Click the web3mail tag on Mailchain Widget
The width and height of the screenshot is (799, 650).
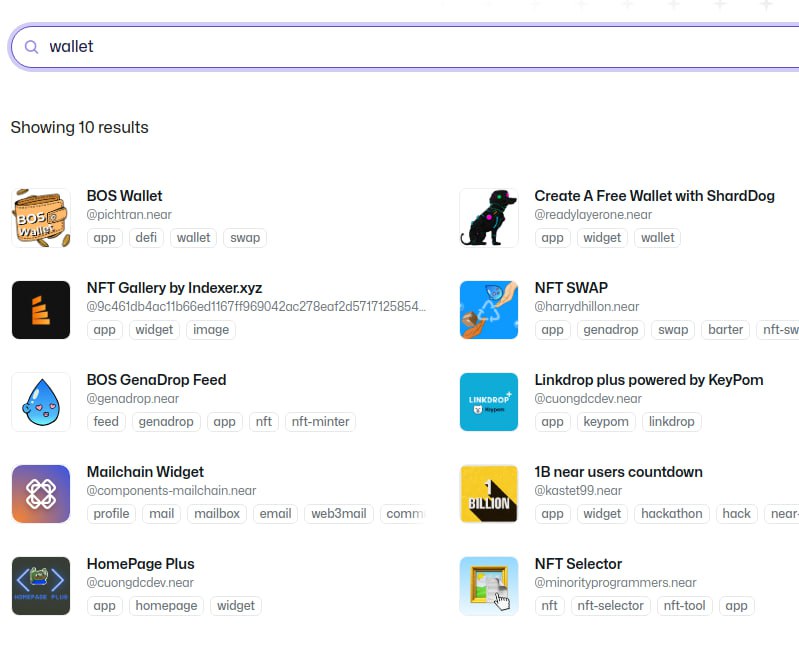point(339,514)
